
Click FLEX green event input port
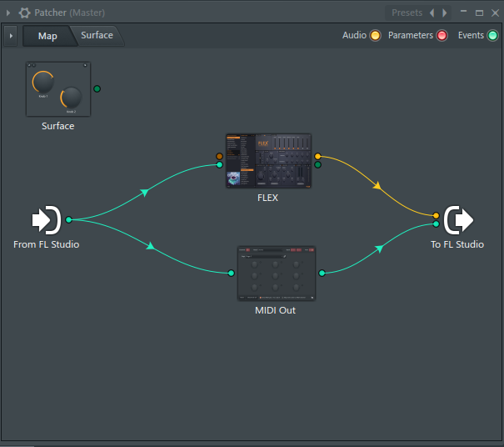pos(219,165)
